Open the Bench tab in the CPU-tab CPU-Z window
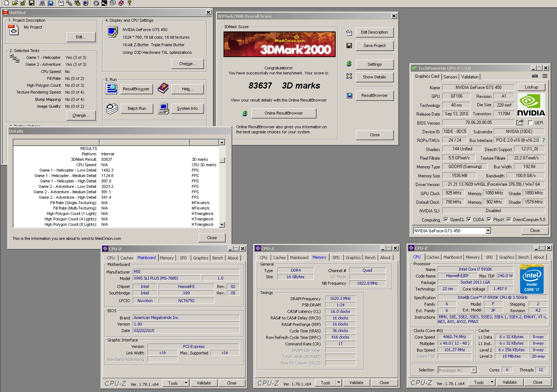 (523, 257)
